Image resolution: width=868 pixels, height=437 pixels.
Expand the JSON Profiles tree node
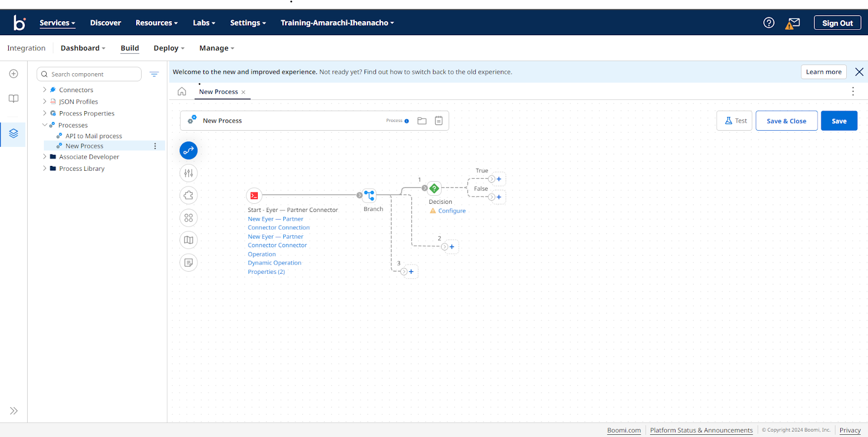[x=44, y=101]
